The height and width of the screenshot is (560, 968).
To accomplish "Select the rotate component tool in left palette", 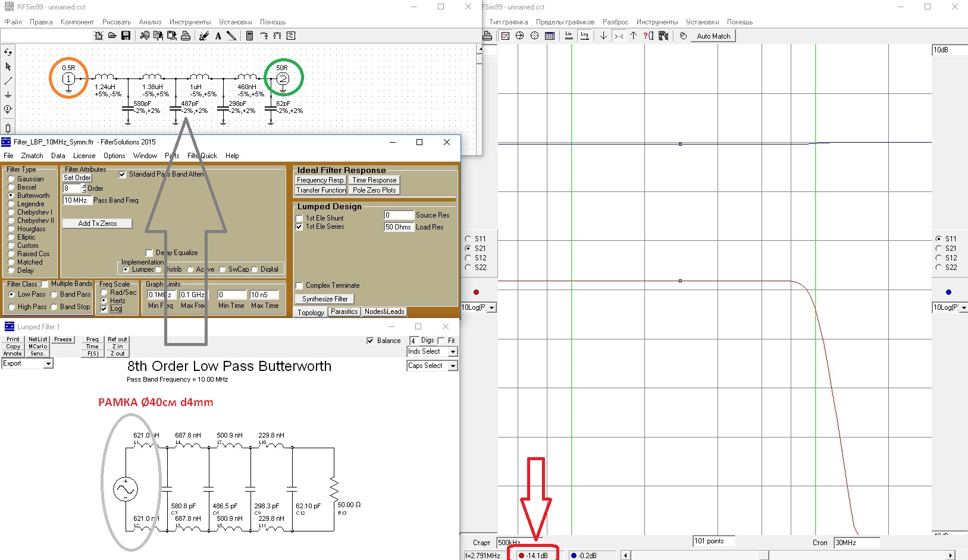I will coord(8,52).
